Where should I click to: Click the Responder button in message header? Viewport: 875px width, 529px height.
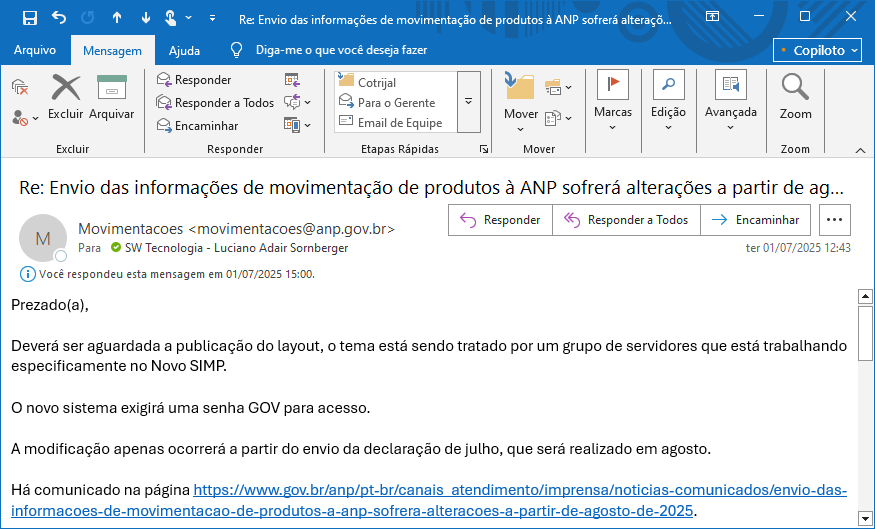501,220
